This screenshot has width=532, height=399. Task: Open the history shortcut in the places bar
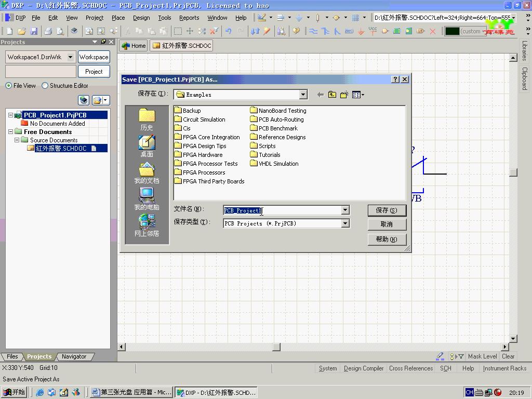(x=147, y=119)
